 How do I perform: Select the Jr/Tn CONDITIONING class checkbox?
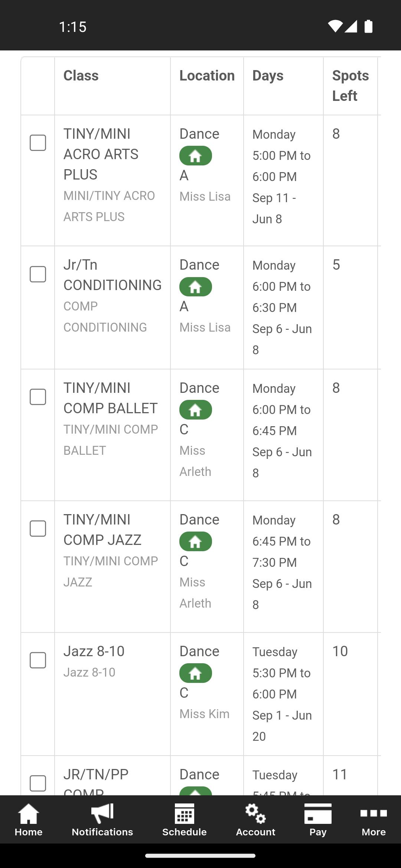38,274
